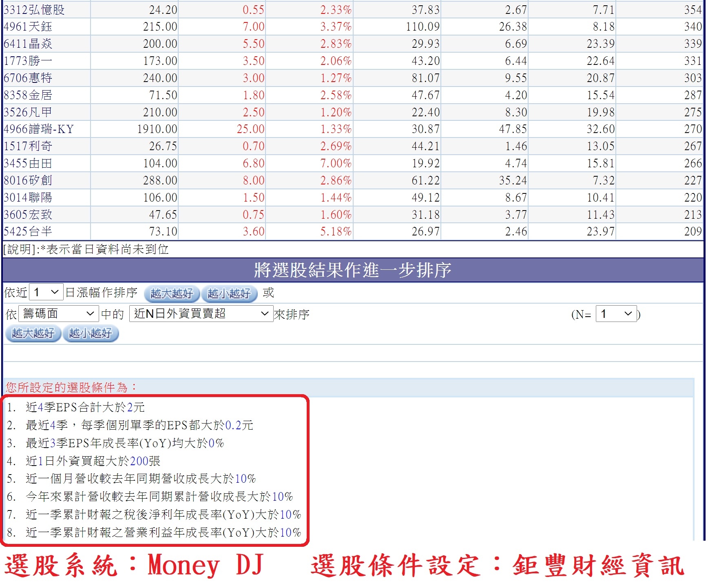Open the 近N日外資買賣超 indicator dropdown
The height and width of the screenshot is (588, 708).
[201, 314]
